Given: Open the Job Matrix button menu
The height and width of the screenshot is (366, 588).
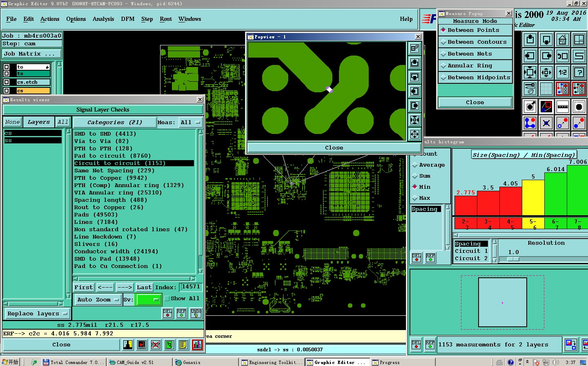Looking at the screenshot, I should [32, 54].
